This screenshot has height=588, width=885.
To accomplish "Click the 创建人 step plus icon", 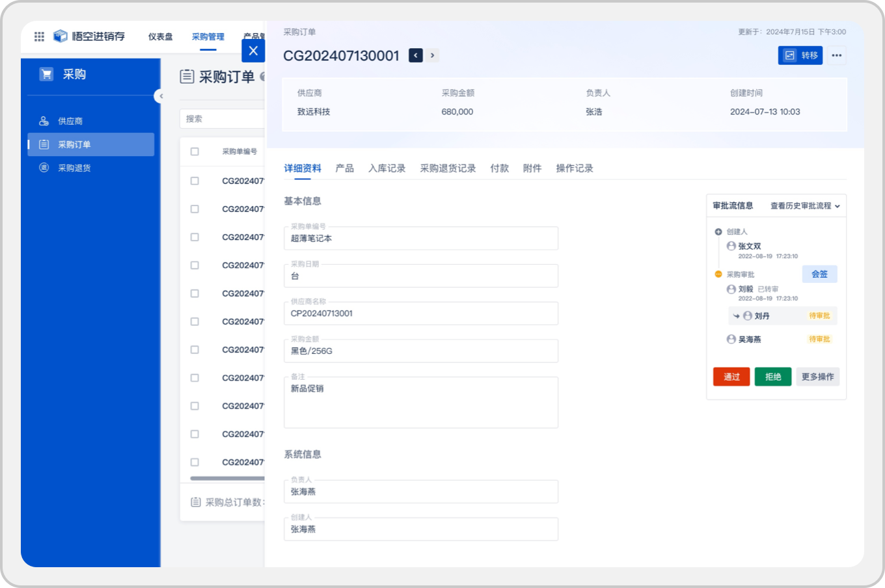I will pyautogui.click(x=718, y=232).
